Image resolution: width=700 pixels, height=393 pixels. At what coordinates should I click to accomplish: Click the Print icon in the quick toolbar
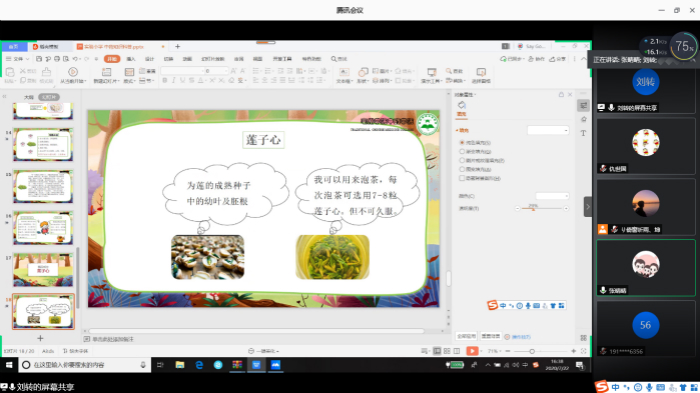57,59
